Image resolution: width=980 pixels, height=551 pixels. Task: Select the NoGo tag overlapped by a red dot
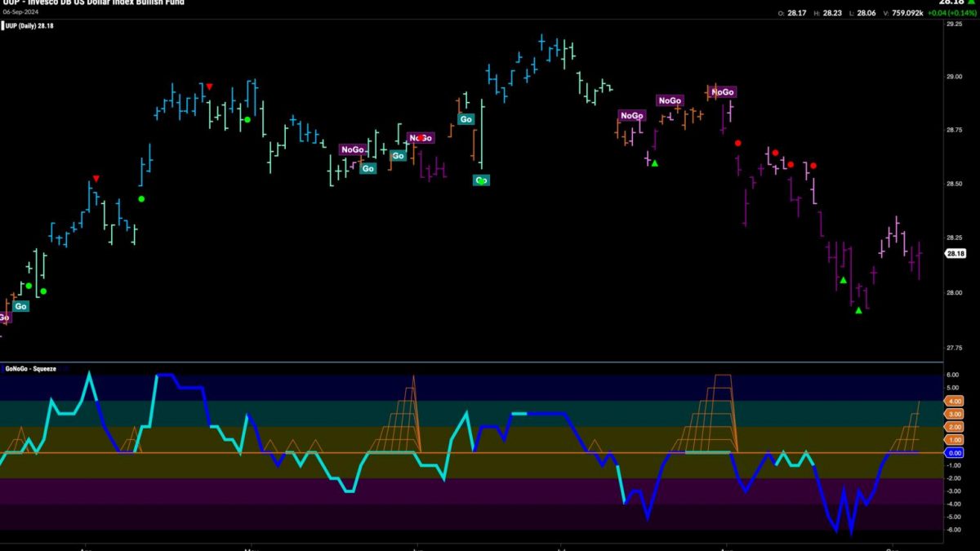[421, 138]
